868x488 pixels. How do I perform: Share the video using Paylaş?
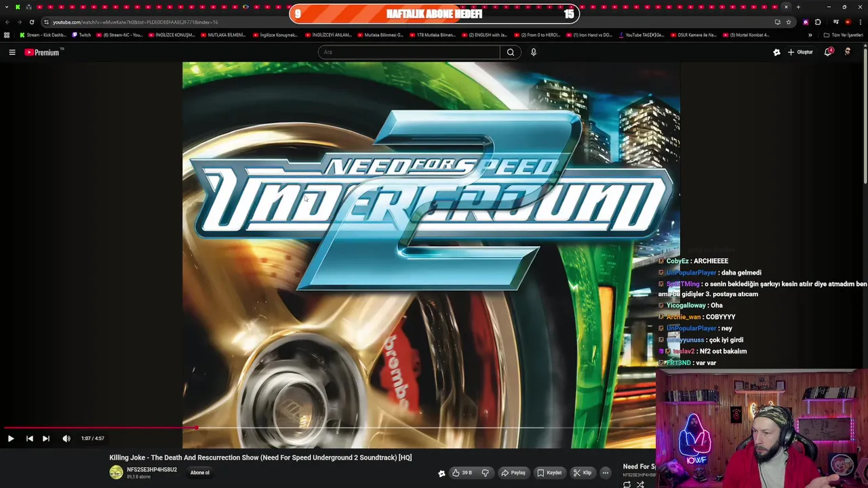pyautogui.click(x=513, y=472)
